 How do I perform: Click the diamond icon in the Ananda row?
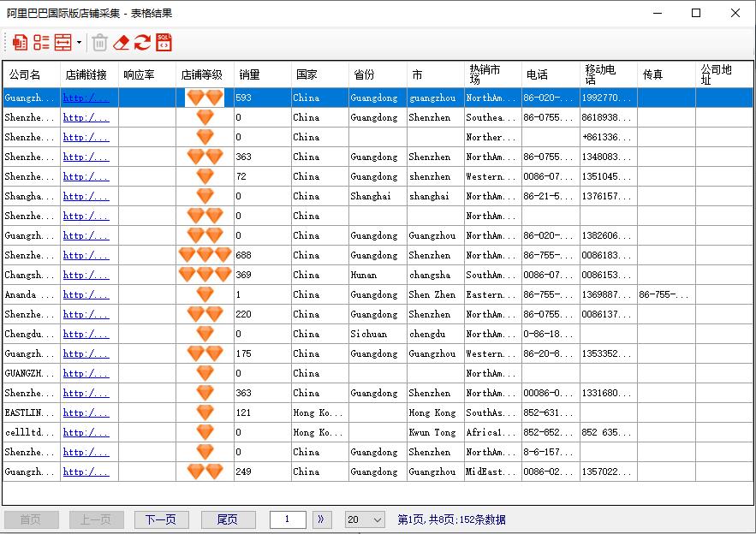[x=205, y=294]
